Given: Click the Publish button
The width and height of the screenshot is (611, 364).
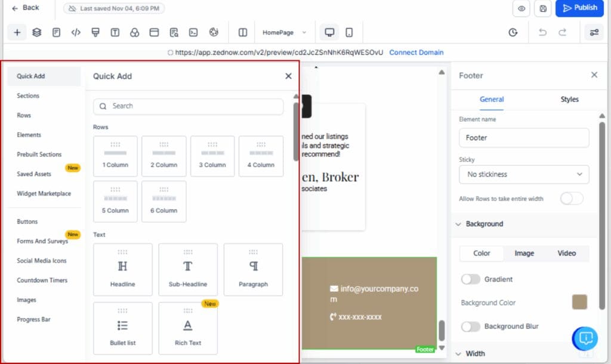Looking at the screenshot, I should [x=579, y=8].
